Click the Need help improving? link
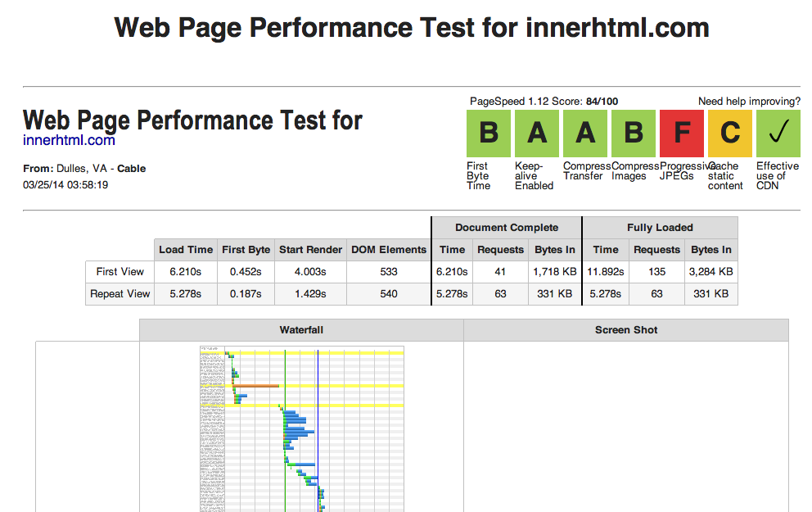This screenshot has height=512, width=812. (749, 101)
